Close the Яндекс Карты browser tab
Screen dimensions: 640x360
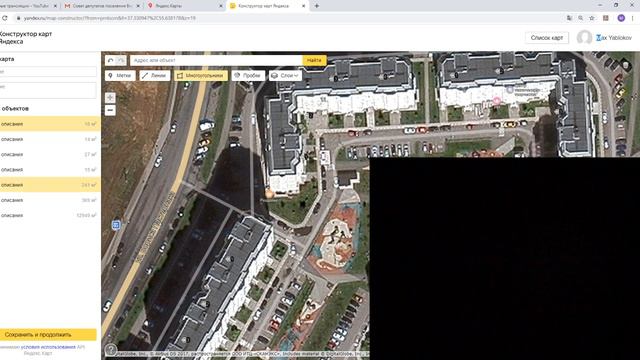pyautogui.click(x=221, y=6)
